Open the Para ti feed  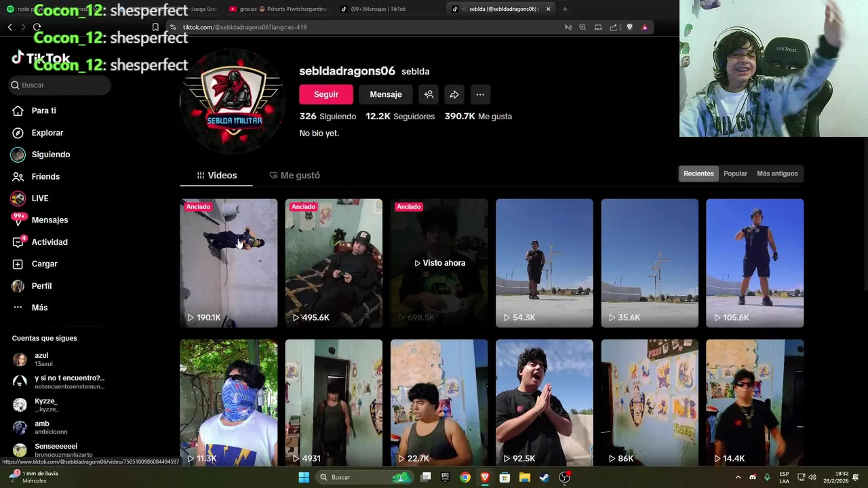[x=43, y=110]
